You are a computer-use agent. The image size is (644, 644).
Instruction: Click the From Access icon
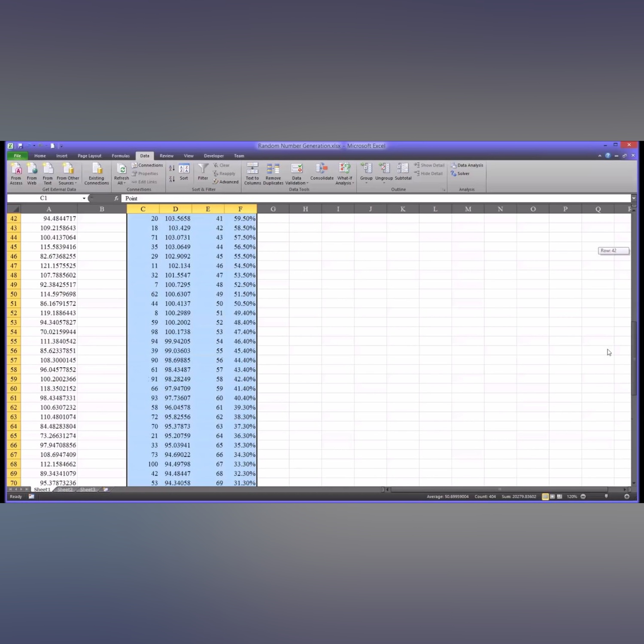point(16,174)
